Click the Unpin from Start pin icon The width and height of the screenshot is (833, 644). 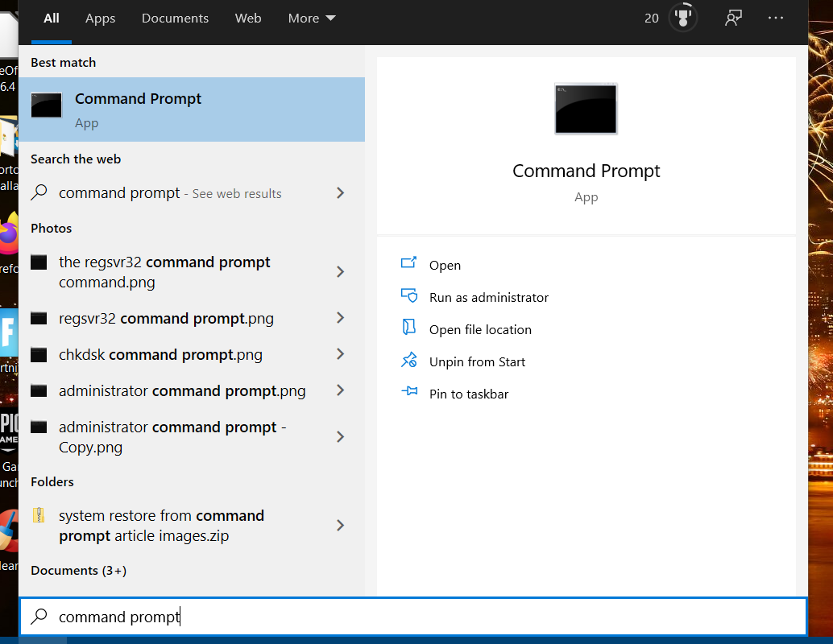pos(409,360)
